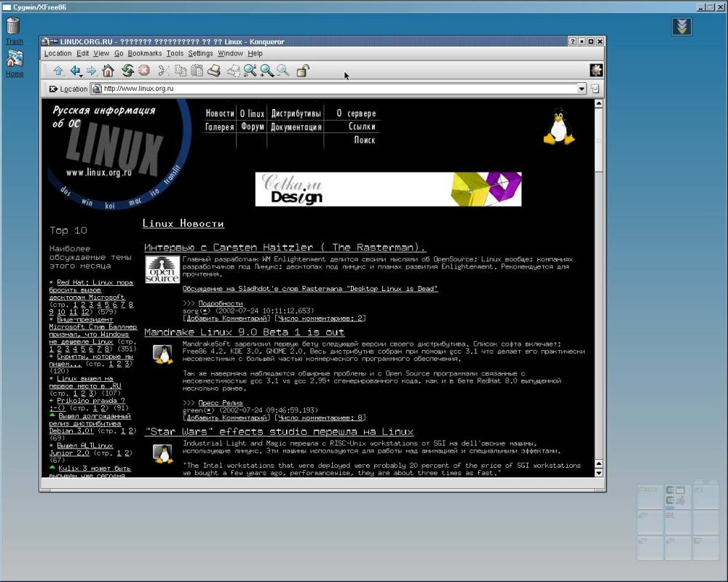Open Find with the first magnifier icon

pyautogui.click(x=250, y=71)
